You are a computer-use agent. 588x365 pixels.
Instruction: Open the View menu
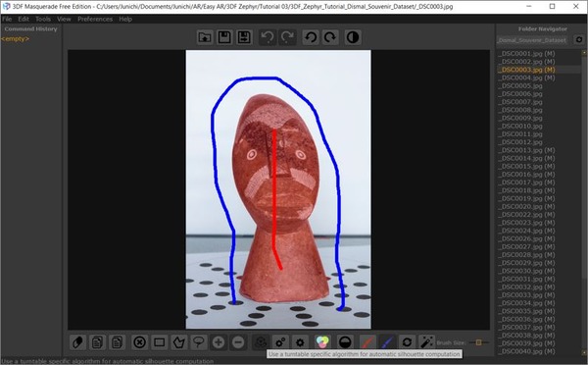64,19
